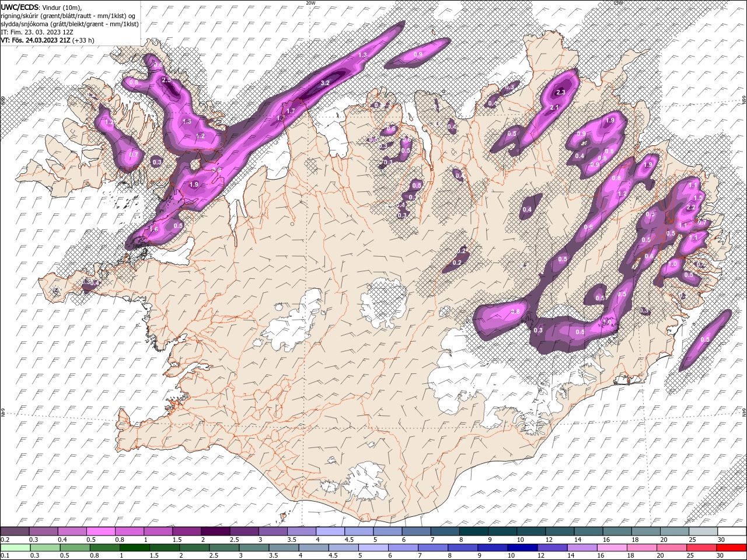The height and width of the screenshot is (560, 747).
Task: Click the light pink swatch between 16 and 18 in lower legend row
Action: coord(612,548)
